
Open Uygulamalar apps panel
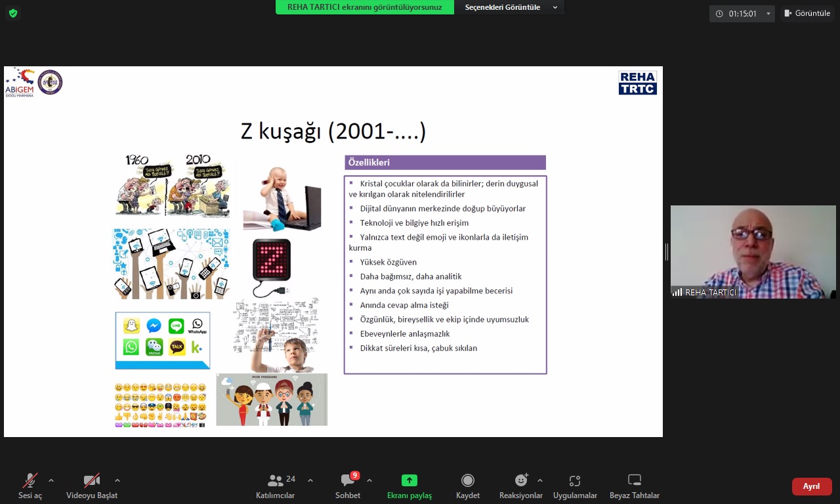[575, 486]
